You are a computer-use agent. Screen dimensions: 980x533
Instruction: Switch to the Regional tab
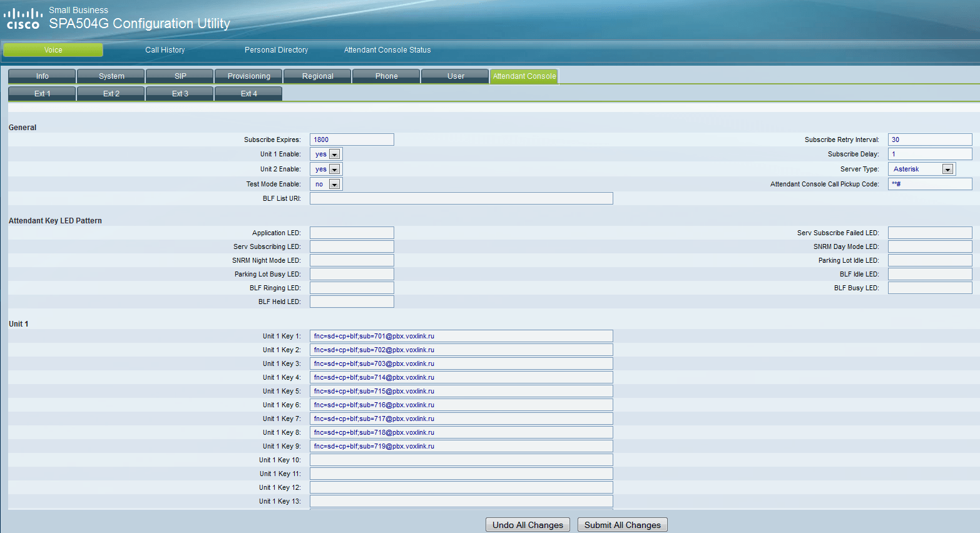point(318,76)
